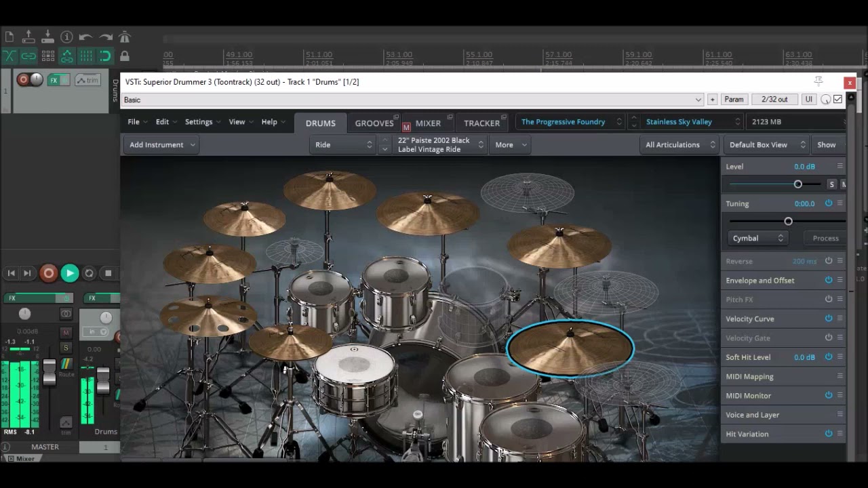Open the Basic preset dropdown
This screenshot has width=868, height=488.
[412, 100]
